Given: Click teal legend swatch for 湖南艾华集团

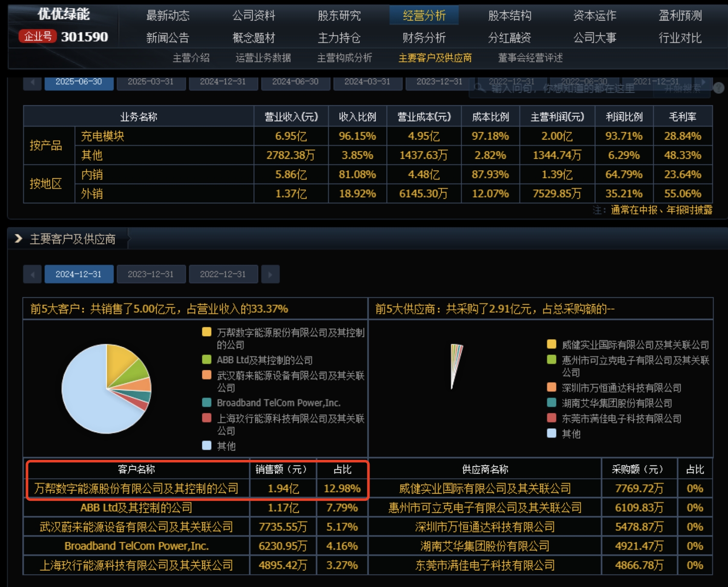Looking at the screenshot, I should 551,402.
